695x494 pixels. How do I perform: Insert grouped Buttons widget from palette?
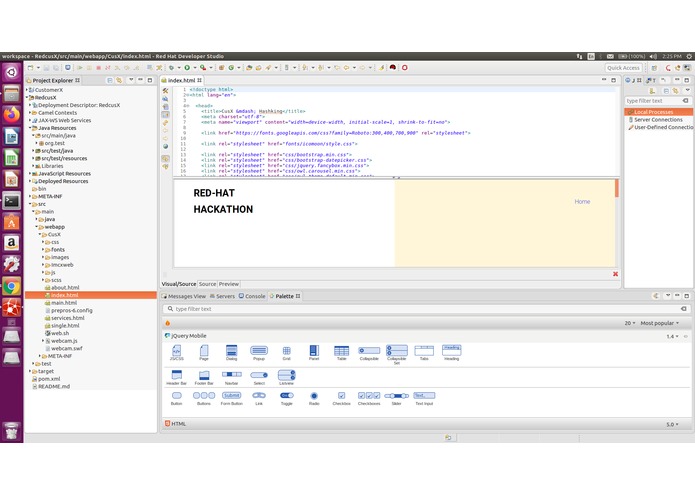tap(204, 398)
